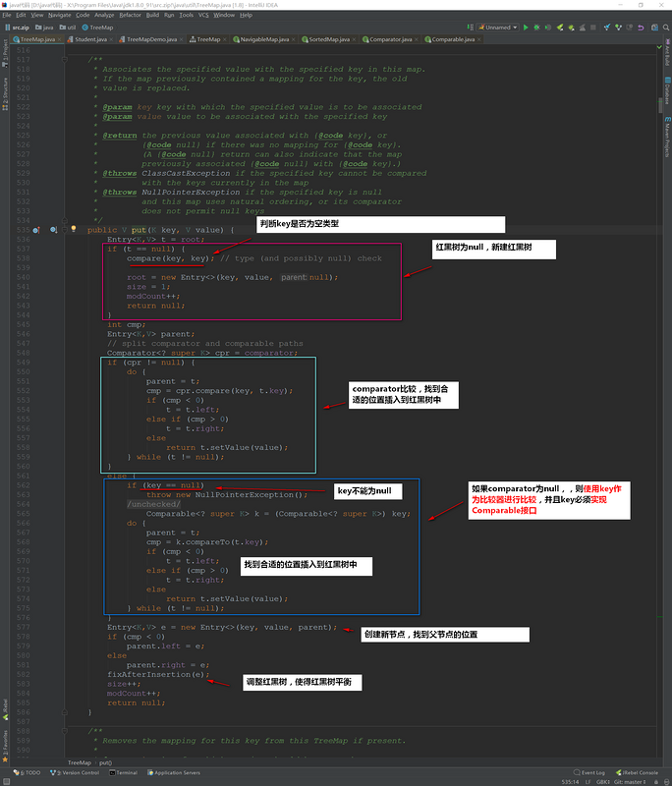Open the Run menu
Image resolution: width=672 pixels, height=786 pixels.
[x=169, y=15]
